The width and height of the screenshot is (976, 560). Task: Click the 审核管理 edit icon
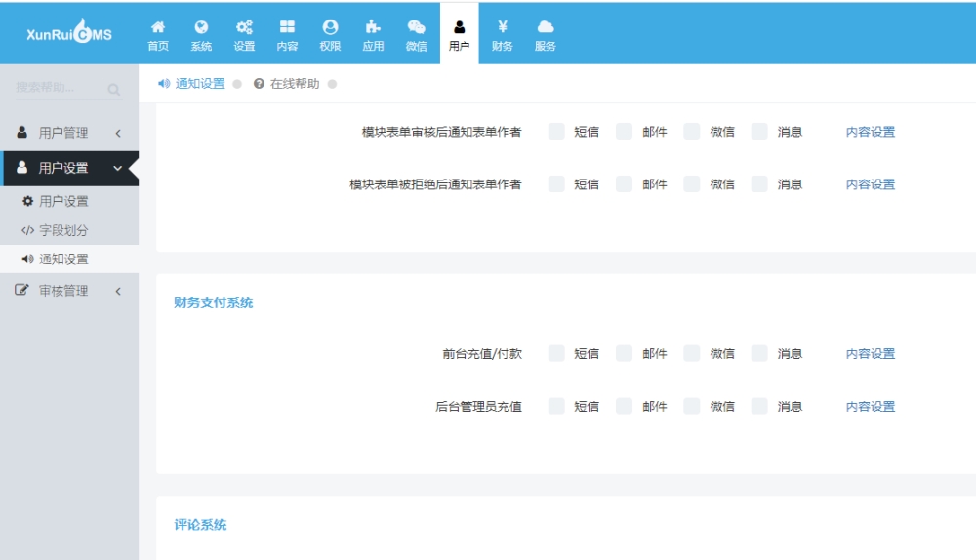(x=21, y=290)
